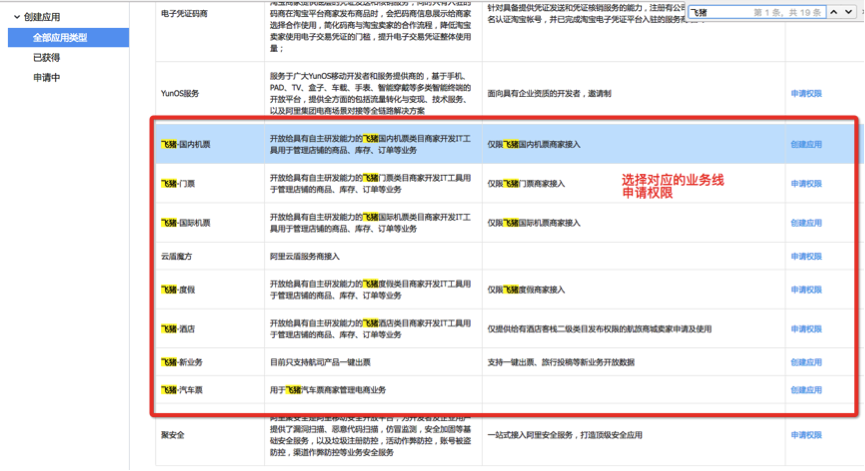Select the 聚安全 name cell
The width and height of the screenshot is (865, 471).
pos(173,435)
